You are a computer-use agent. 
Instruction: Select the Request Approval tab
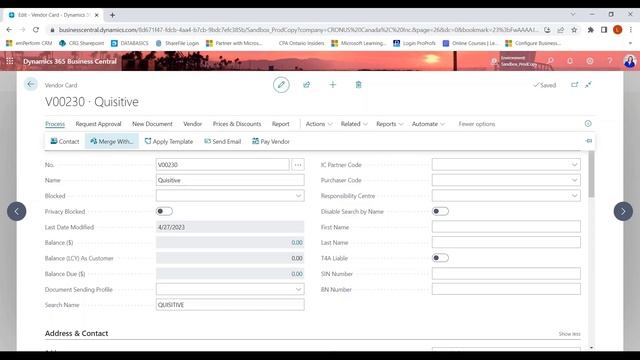pos(98,124)
